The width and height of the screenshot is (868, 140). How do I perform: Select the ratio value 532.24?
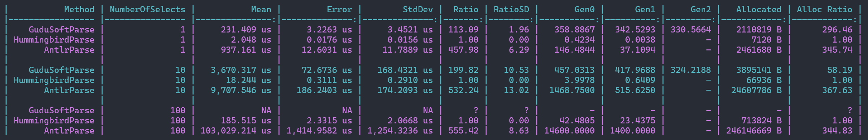[463, 90]
